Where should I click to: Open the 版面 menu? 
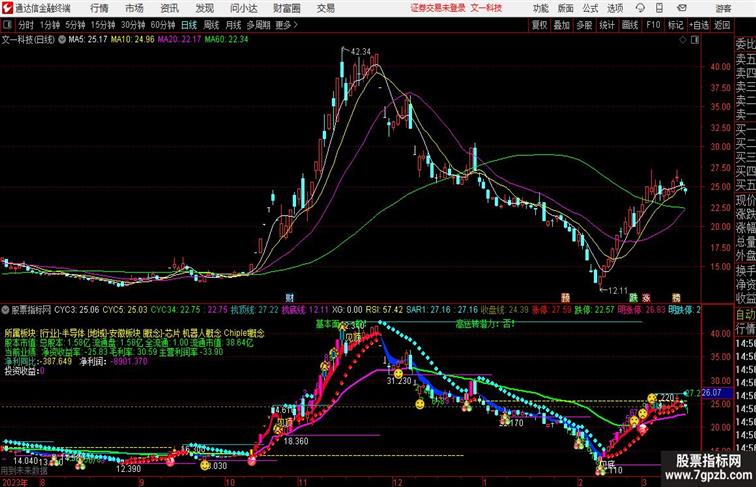point(566,8)
